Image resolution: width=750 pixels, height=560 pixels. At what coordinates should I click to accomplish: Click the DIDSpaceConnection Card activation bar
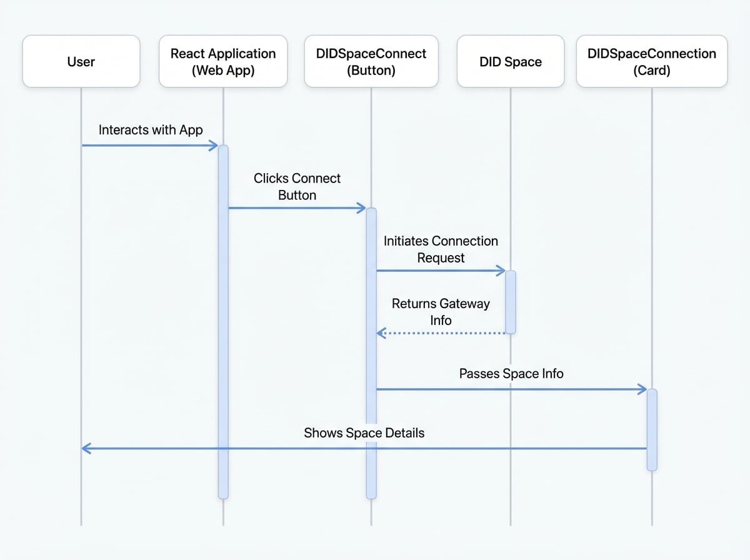652,429
